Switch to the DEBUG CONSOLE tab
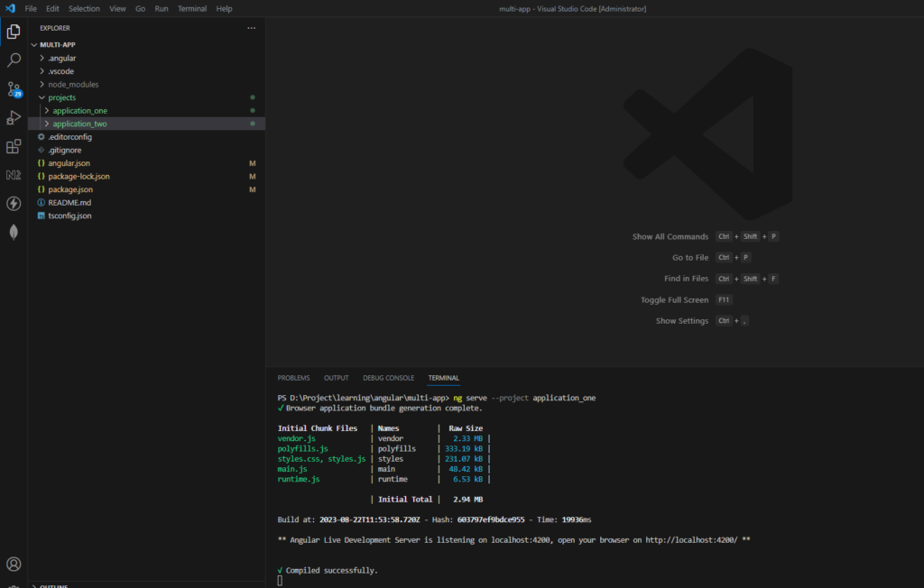Screen dimensions: 924x588 point(388,377)
